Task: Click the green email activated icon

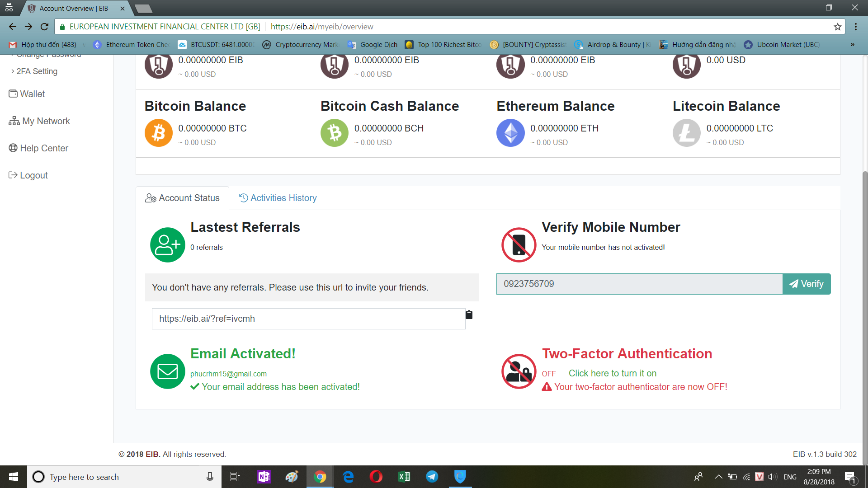Action: (167, 371)
